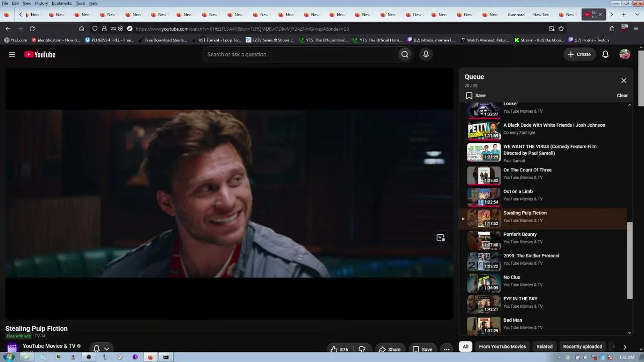Focus the YouTube search box
The image size is (644, 362).
point(300,54)
